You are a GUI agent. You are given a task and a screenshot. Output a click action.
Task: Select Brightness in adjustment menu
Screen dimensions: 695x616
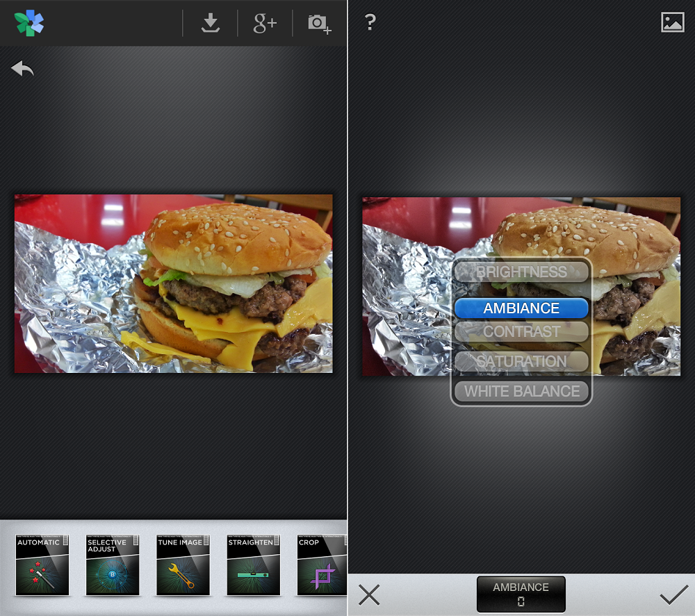521,272
